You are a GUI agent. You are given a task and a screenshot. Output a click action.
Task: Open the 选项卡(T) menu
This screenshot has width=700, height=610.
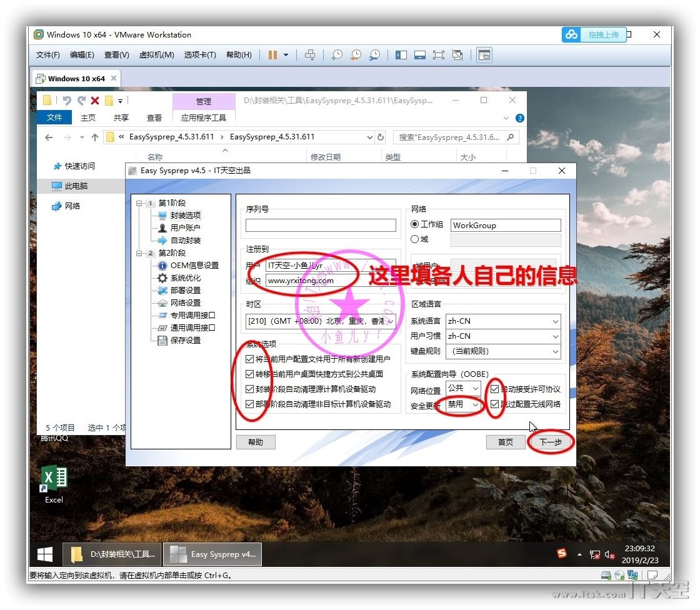click(200, 55)
